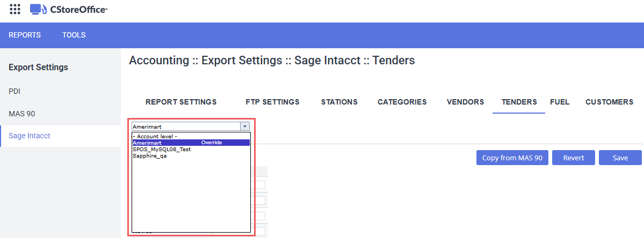Click the Revert button
The height and width of the screenshot is (238, 644).
point(574,158)
